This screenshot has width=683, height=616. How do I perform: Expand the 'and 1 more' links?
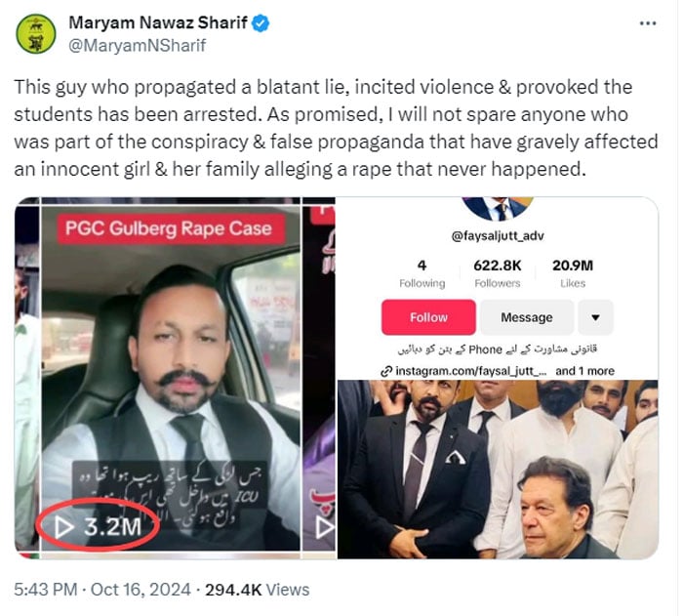tap(584, 371)
